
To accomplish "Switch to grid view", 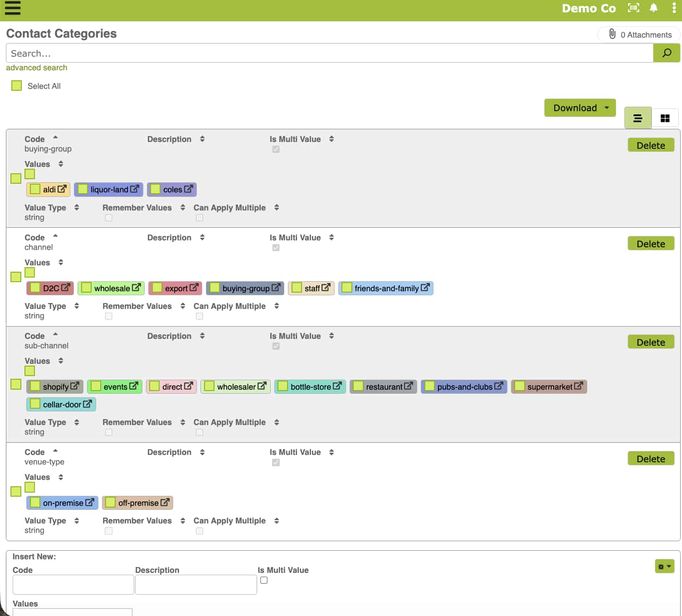I will point(665,118).
